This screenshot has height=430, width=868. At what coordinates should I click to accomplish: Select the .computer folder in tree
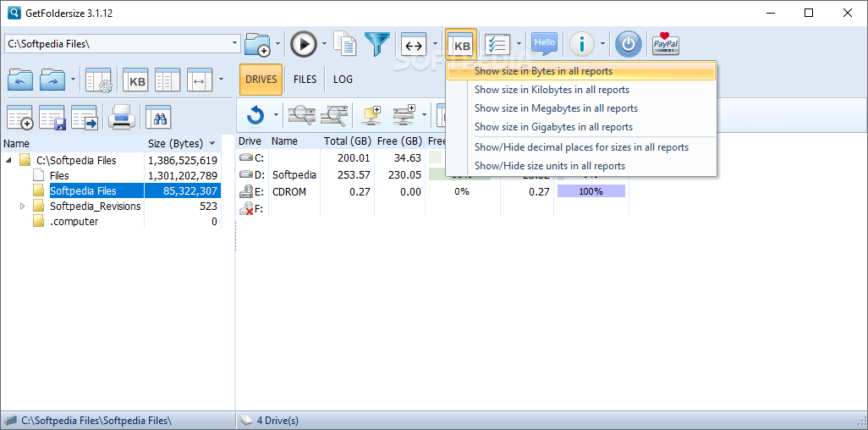coord(74,222)
